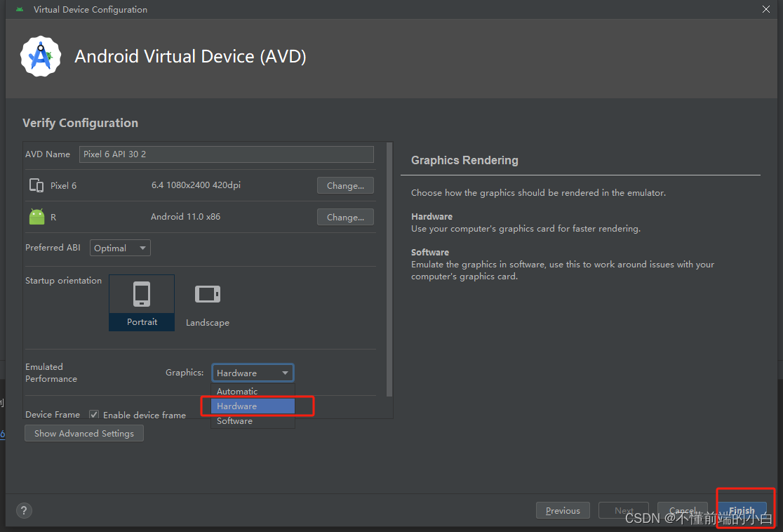Click the Pixel 6 device icon

pos(36,185)
